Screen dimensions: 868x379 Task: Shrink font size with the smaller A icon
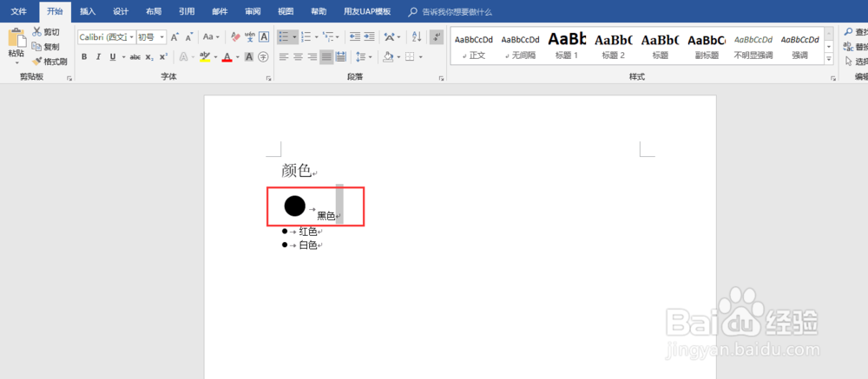(188, 37)
